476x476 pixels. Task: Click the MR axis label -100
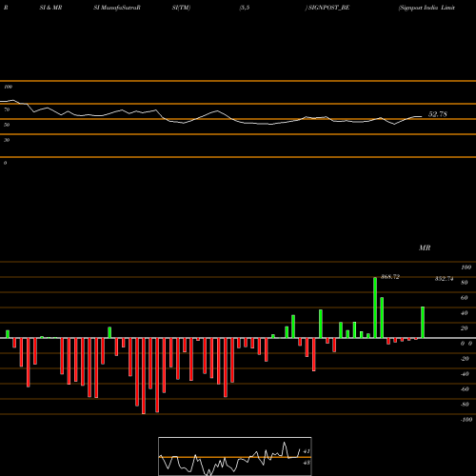click(x=466, y=420)
